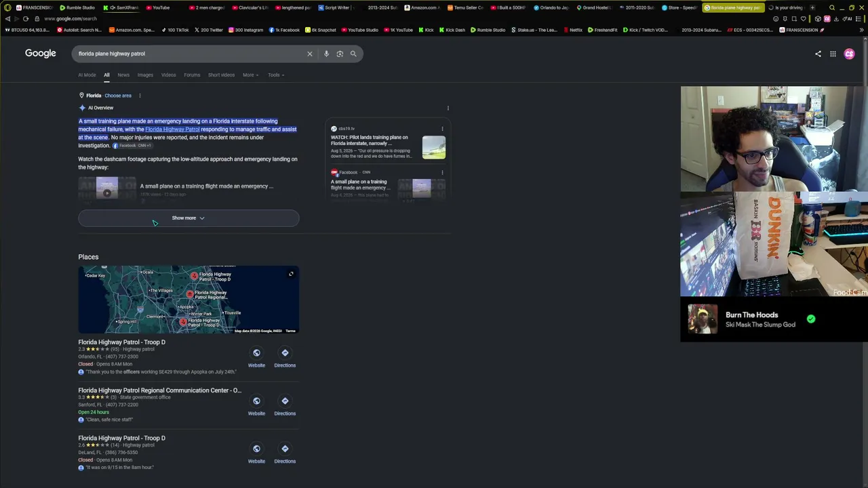Get Directions to Troop D DeLand
The height and width of the screenshot is (488, 868).
pos(285,453)
